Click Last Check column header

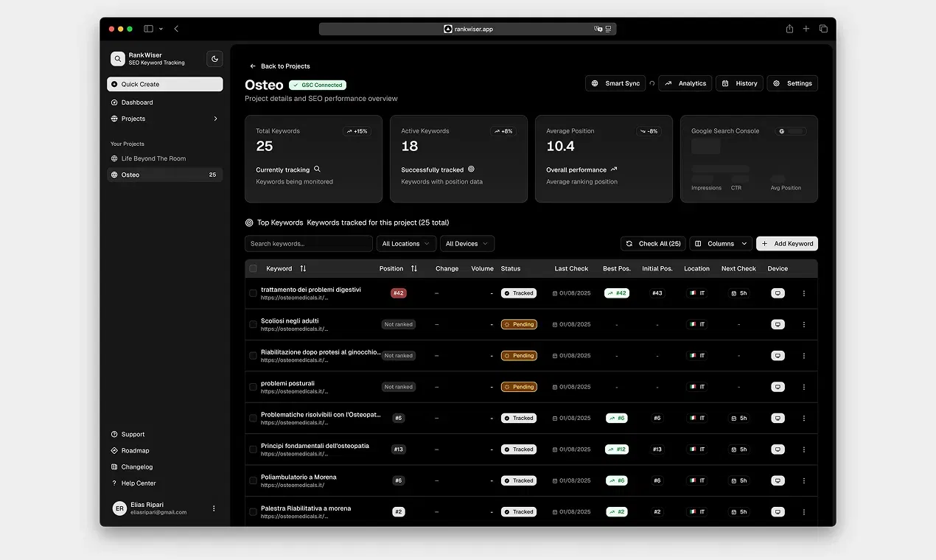point(571,269)
